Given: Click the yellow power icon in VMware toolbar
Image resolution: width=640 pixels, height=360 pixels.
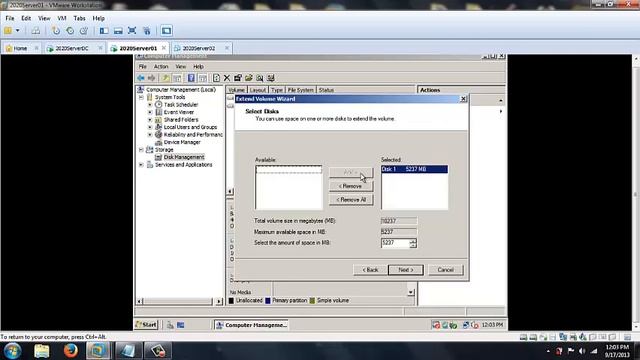Looking at the screenshot, I should 8,31.
